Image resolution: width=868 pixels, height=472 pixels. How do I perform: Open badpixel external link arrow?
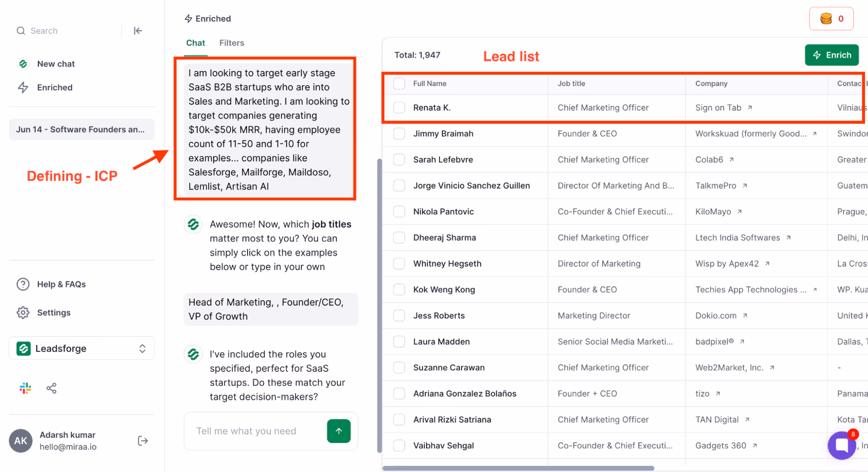click(743, 342)
